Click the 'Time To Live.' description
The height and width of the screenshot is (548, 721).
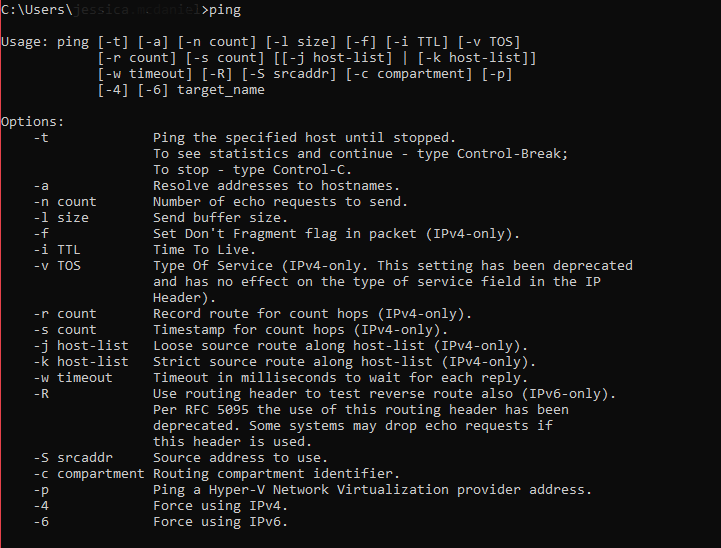[x=204, y=250]
